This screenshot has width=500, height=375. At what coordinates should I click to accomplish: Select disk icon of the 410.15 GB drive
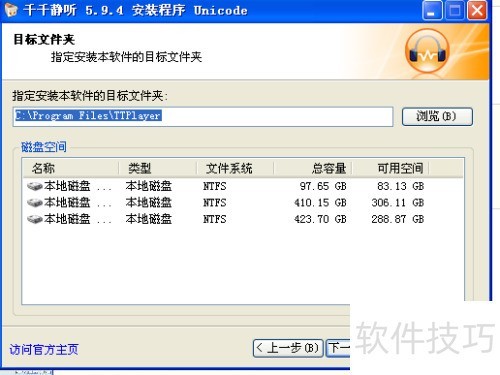pos(34,202)
